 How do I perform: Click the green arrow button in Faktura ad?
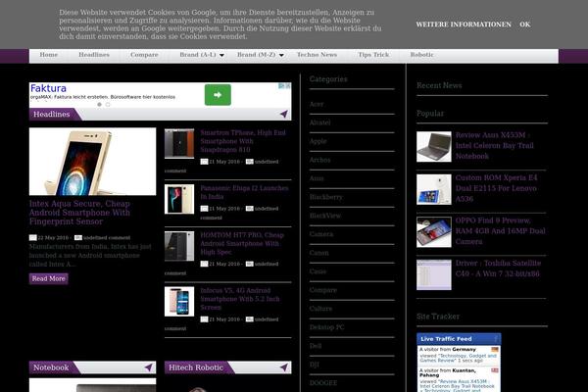pos(218,95)
